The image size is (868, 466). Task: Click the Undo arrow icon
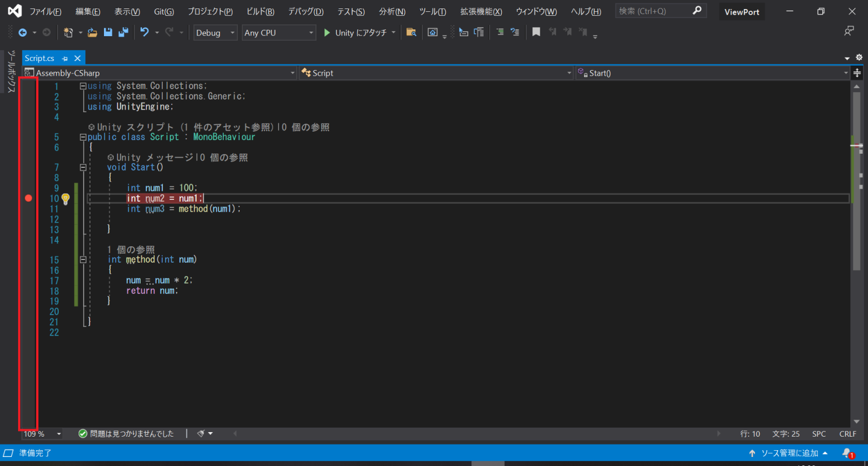tap(145, 33)
